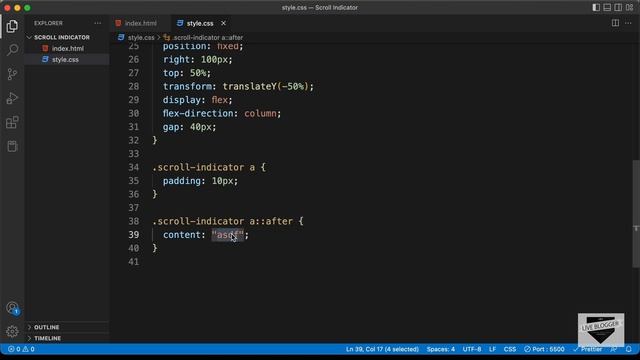Toggle secondary side bar layout icon
Screen dimensions: 640x360
click(x=618, y=7)
